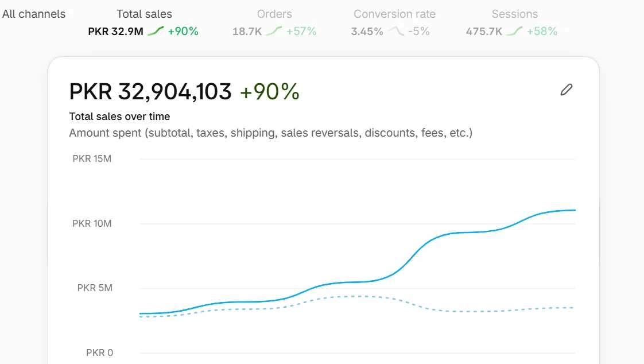Click the Conversion rate downward sparkline icon
Viewport: 644px width, 364px height.
click(x=396, y=31)
